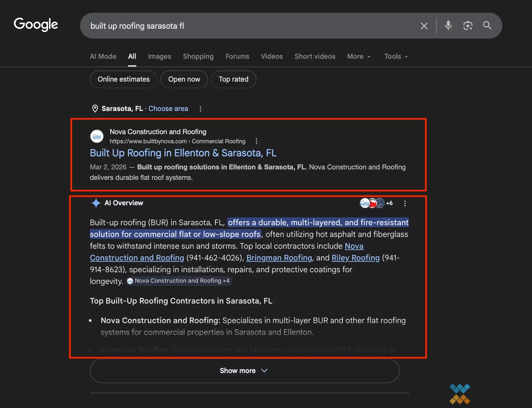Screen dimensions: 532x408
Task: Clear the search query with X icon
Action: pyautogui.click(x=424, y=26)
